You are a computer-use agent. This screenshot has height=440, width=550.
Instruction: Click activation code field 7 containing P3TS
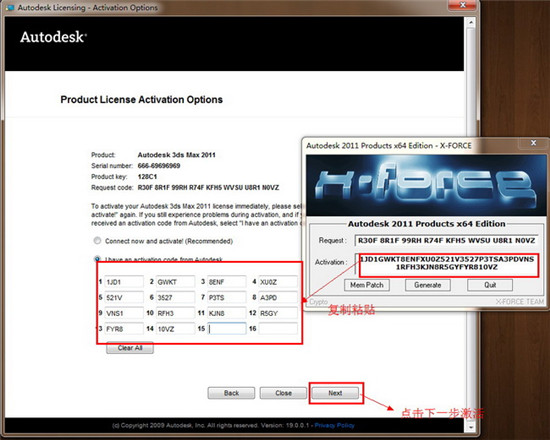pos(227,298)
